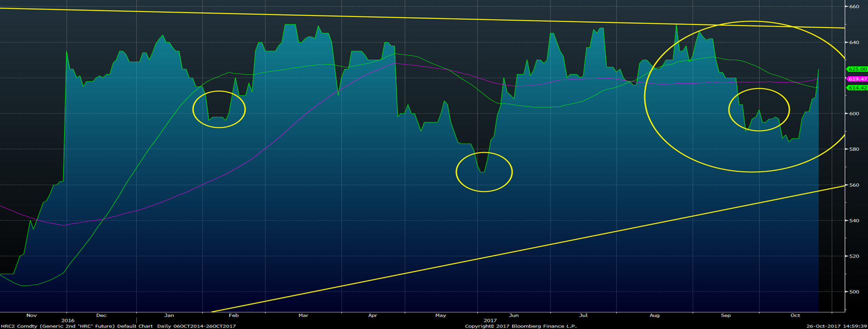Click the 2016 year marker
The width and height of the screenshot is (868, 329).
pos(68,320)
